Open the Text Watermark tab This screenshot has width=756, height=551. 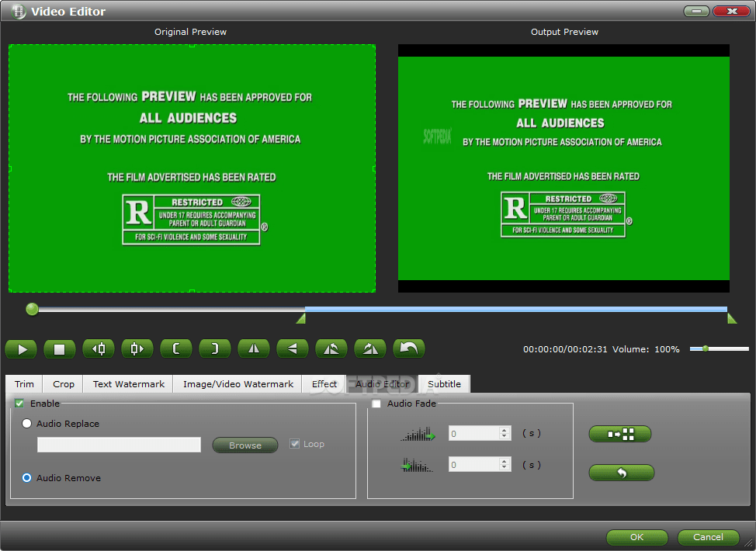point(128,384)
